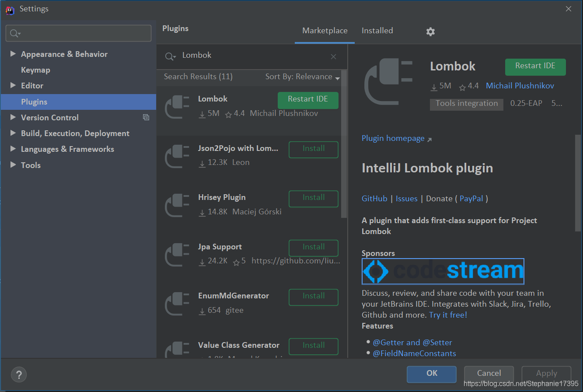Confirm settings with OK button

[x=432, y=374]
